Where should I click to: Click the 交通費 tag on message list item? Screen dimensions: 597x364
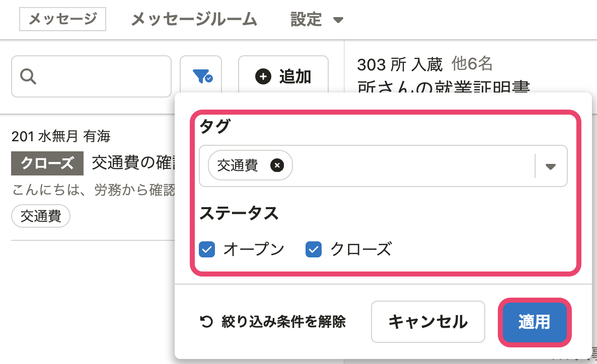click(x=41, y=217)
